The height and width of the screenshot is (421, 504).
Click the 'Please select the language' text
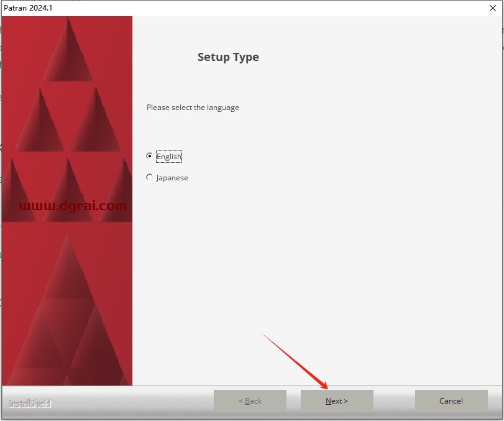193,108
